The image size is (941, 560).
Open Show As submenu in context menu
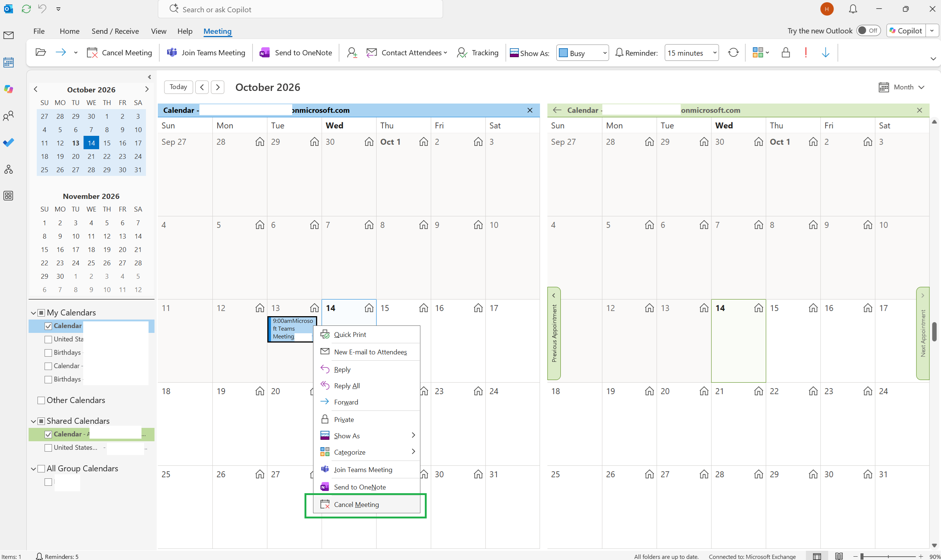pyautogui.click(x=366, y=435)
